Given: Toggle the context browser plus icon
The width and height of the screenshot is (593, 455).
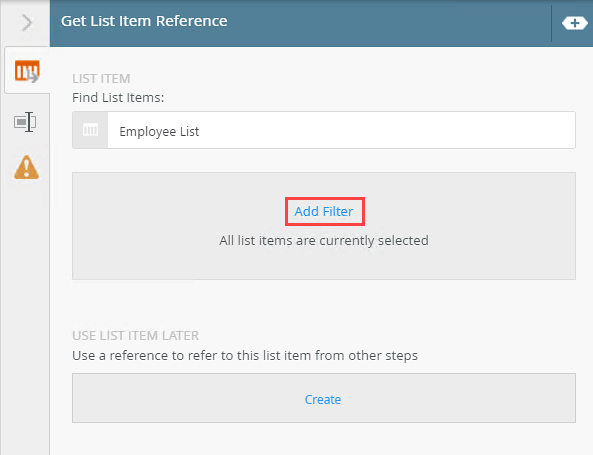Looking at the screenshot, I should (x=574, y=23).
